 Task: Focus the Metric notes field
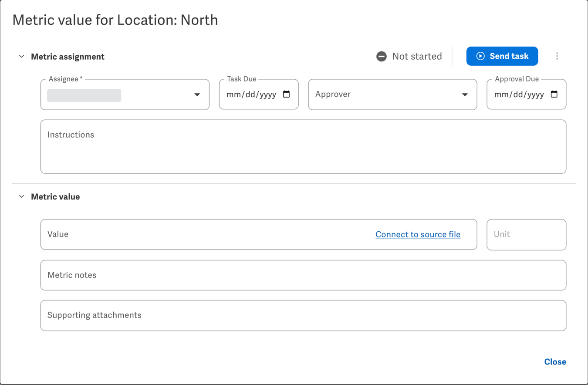(303, 275)
